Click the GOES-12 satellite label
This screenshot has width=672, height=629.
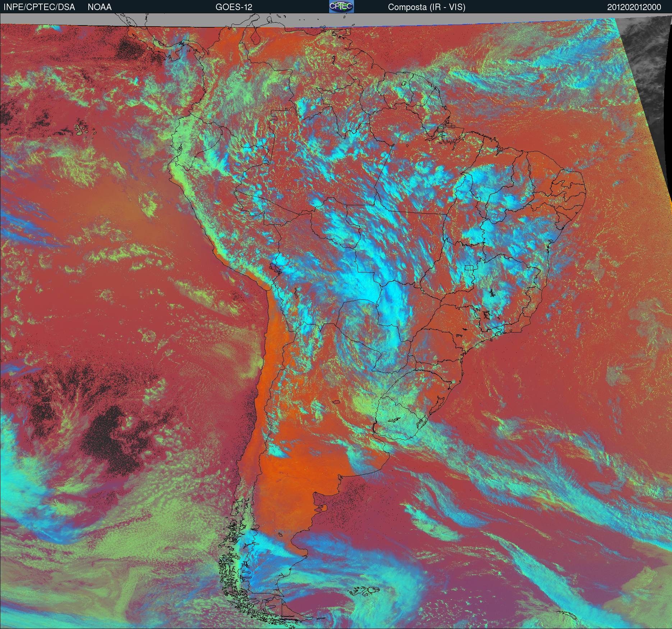(x=234, y=7)
